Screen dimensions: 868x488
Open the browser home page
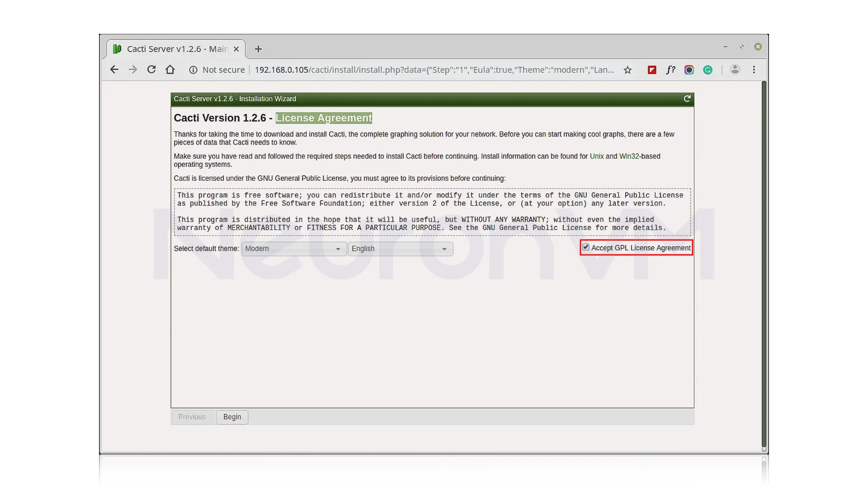(170, 70)
